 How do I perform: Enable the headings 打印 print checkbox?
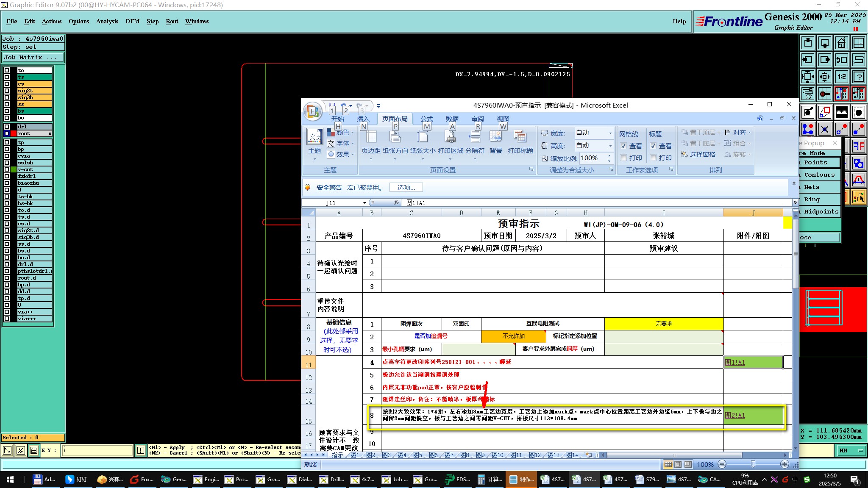tap(653, 158)
